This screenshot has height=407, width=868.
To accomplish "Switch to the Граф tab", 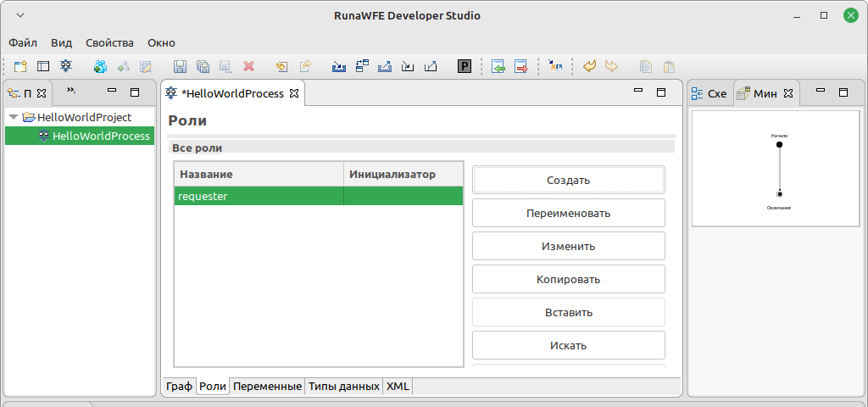I will coord(179,387).
